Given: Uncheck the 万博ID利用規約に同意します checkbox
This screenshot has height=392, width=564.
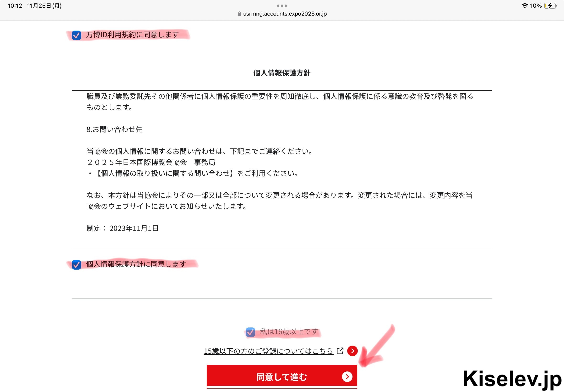Looking at the screenshot, I should point(76,35).
